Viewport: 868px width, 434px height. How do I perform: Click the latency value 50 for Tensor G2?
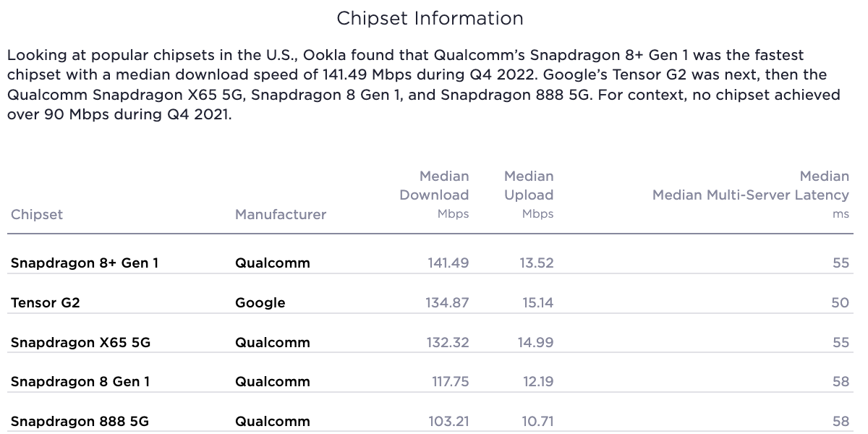click(840, 302)
